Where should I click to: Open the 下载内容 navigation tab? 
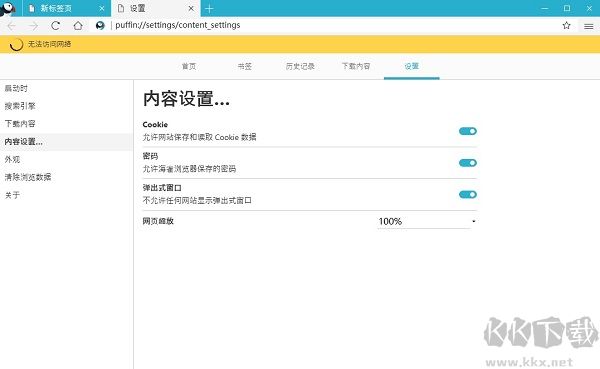tap(356, 66)
